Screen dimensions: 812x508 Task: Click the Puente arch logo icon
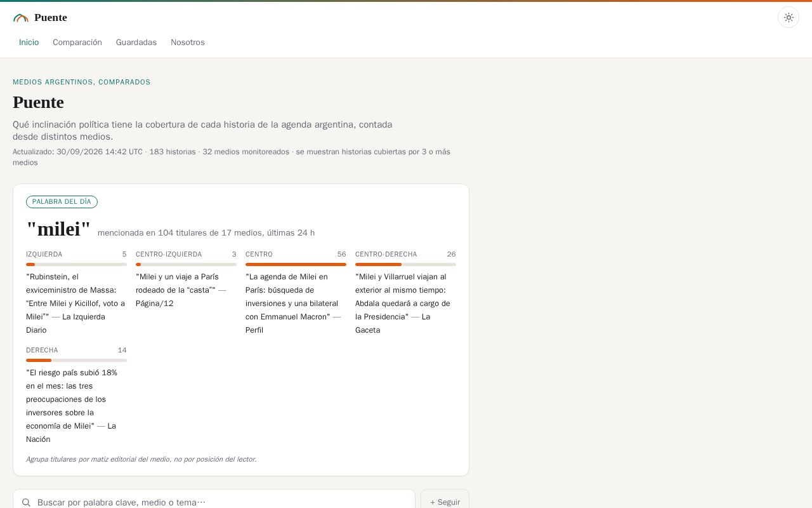[x=21, y=18]
